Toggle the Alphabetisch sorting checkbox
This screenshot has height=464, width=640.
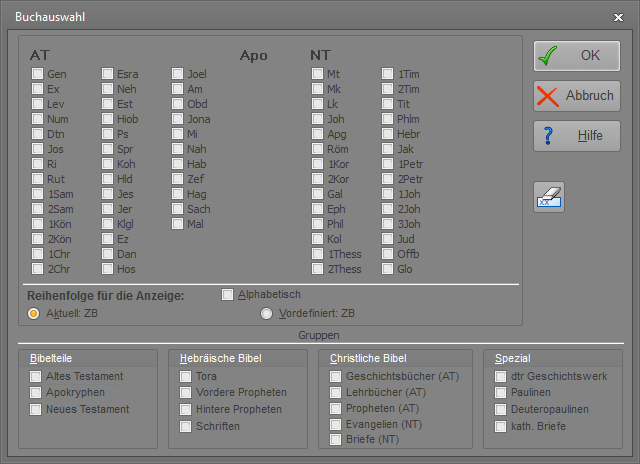point(227,294)
